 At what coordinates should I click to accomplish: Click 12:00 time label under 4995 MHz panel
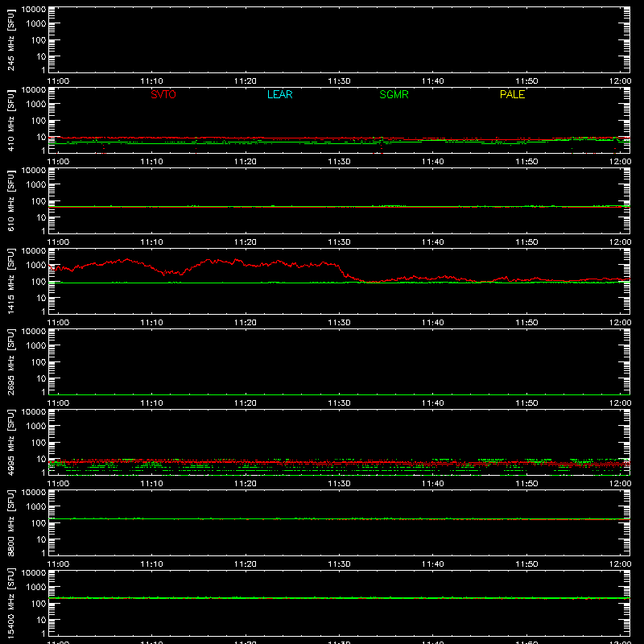coord(620,484)
